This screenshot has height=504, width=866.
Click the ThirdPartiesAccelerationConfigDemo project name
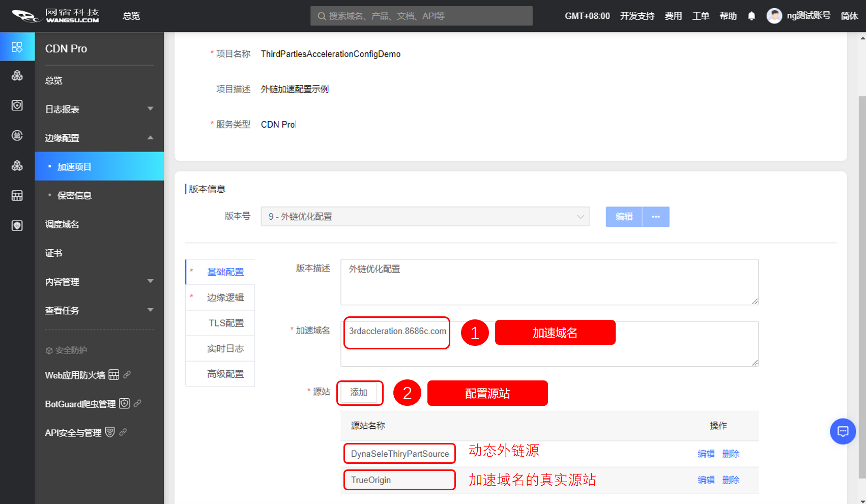tap(331, 54)
